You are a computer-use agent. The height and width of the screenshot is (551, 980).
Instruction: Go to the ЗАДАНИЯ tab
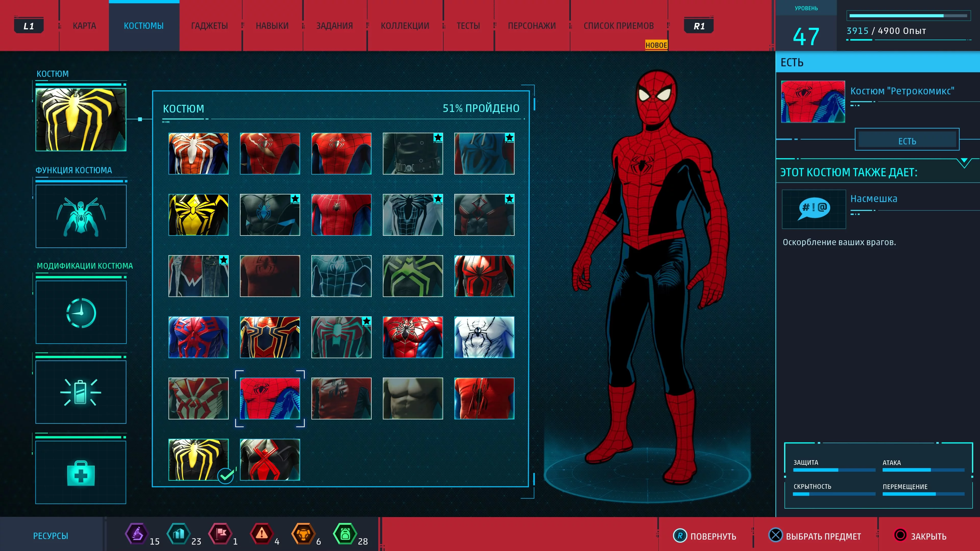(x=334, y=26)
